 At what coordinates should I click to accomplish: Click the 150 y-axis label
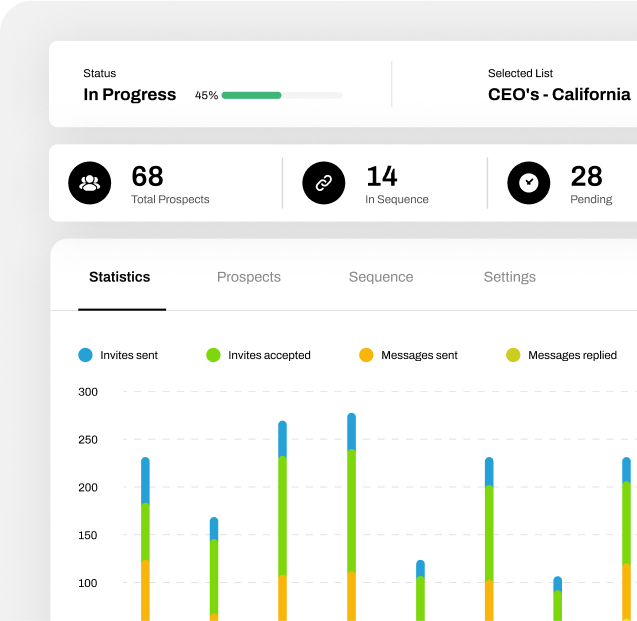[88, 535]
